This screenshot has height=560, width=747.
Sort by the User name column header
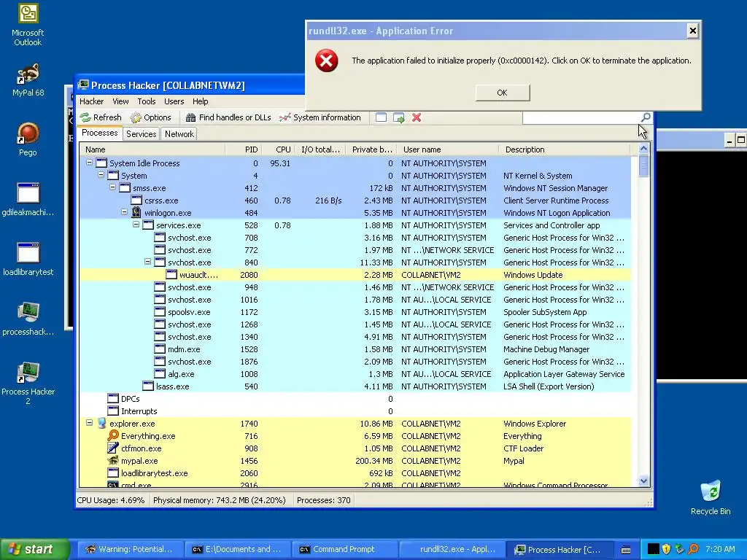tap(447, 149)
